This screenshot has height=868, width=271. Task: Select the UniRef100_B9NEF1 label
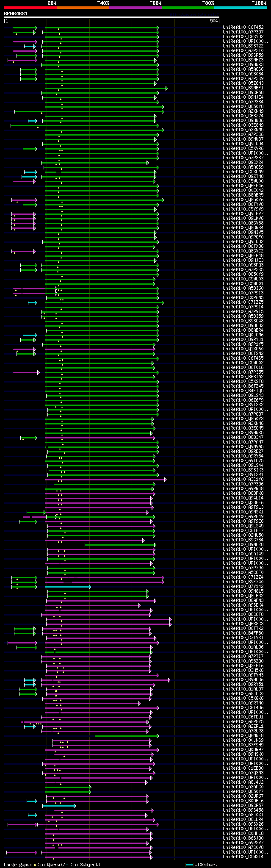point(243,88)
